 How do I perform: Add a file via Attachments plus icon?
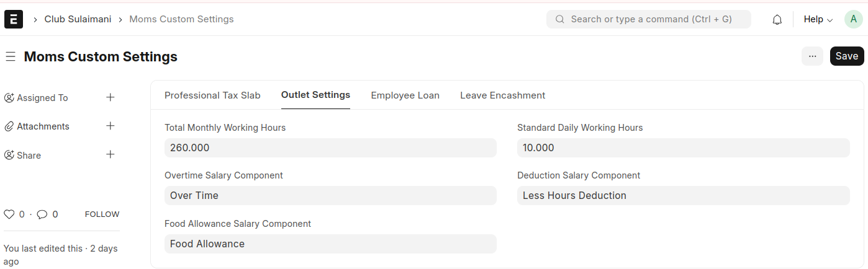click(111, 126)
